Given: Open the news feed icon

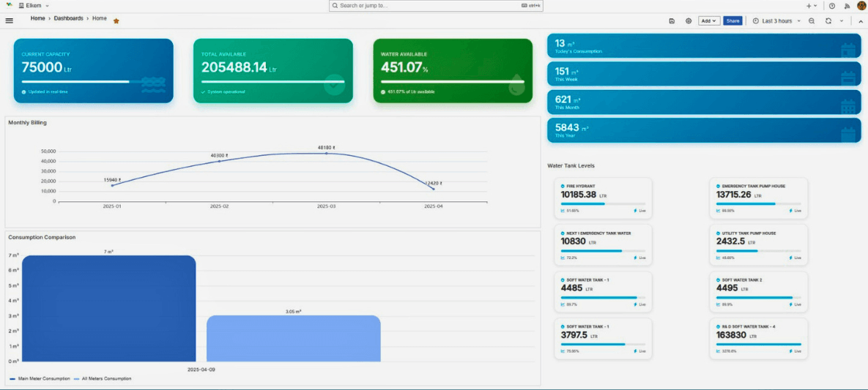Looking at the screenshot, I should tap(847, 6).
